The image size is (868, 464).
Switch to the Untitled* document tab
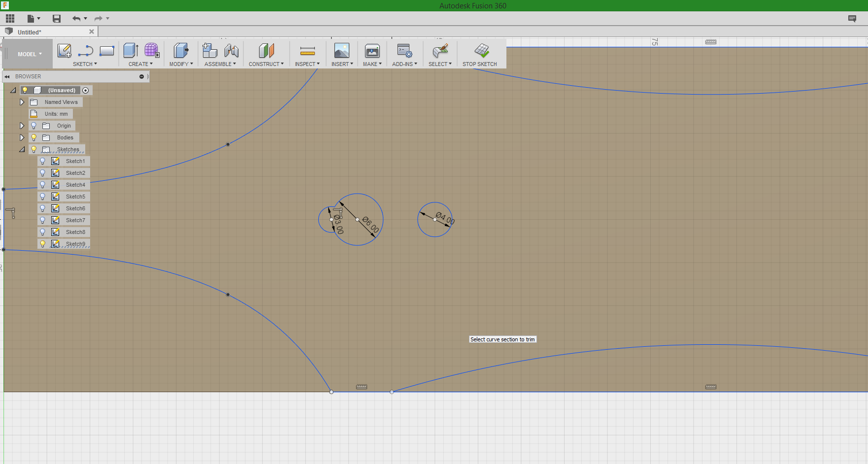coord(30,32)
